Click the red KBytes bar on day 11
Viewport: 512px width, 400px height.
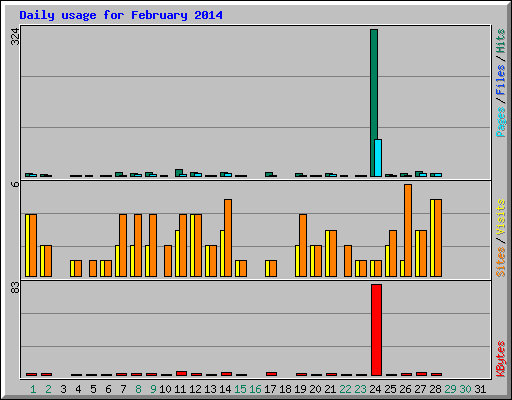[181, 373]
